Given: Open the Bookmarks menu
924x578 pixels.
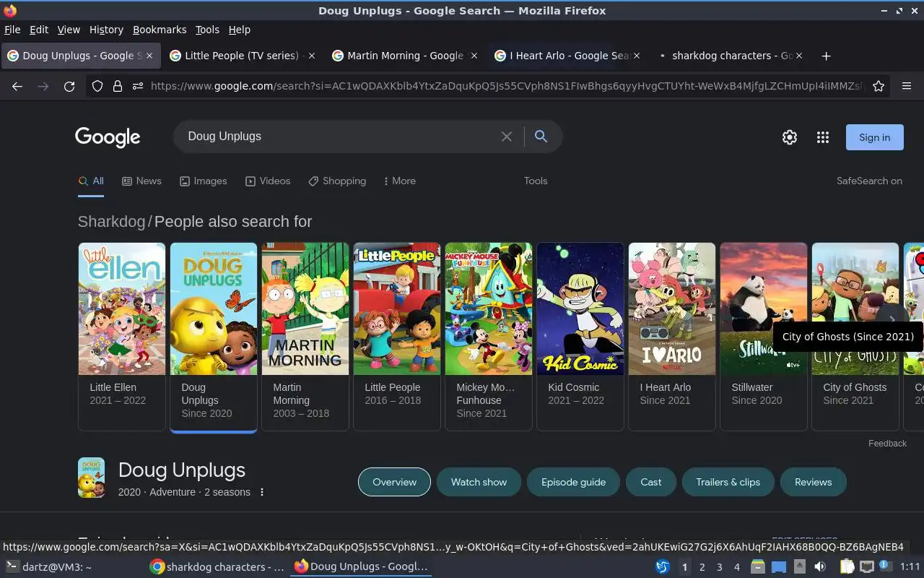Looking at the screenshot, I should pos(160,30).
